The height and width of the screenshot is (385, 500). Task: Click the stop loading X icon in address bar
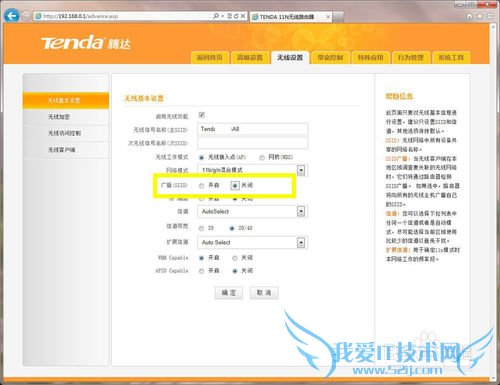tap(243, 16)
